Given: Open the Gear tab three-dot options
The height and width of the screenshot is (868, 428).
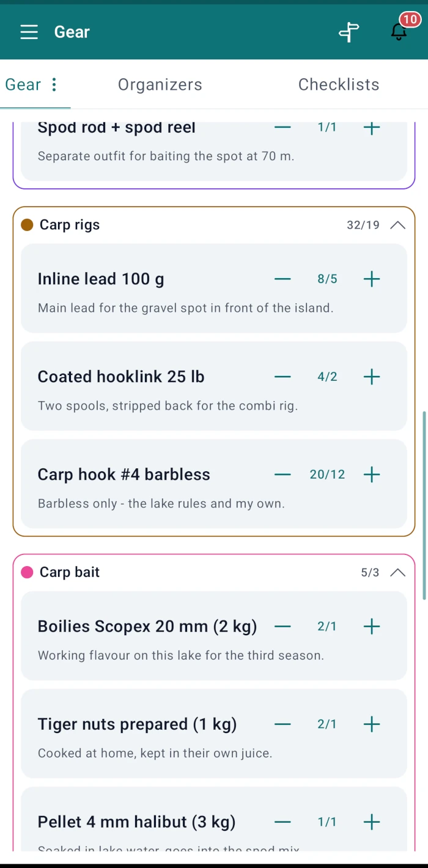Looking at the screenshot, I should point(54,84).
